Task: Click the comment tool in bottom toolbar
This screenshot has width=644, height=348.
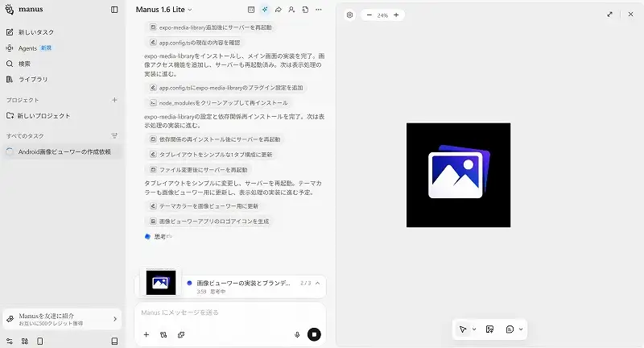Action: click(510, 329)
